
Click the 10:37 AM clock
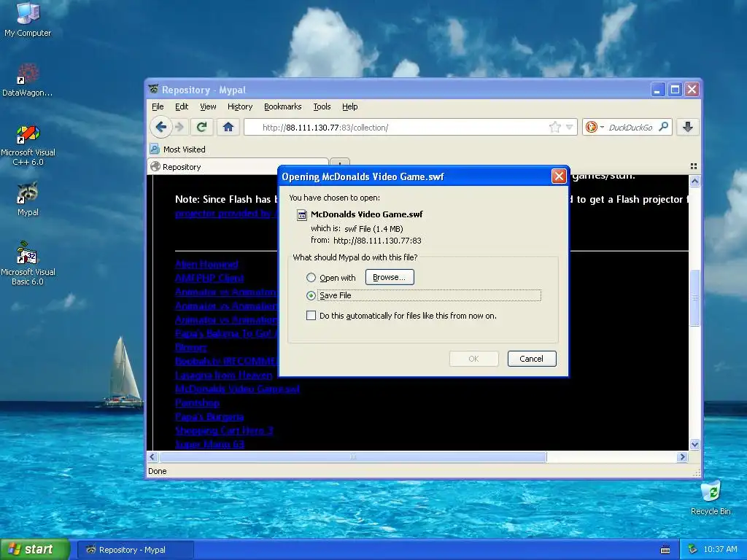click(x=720, y=550)
